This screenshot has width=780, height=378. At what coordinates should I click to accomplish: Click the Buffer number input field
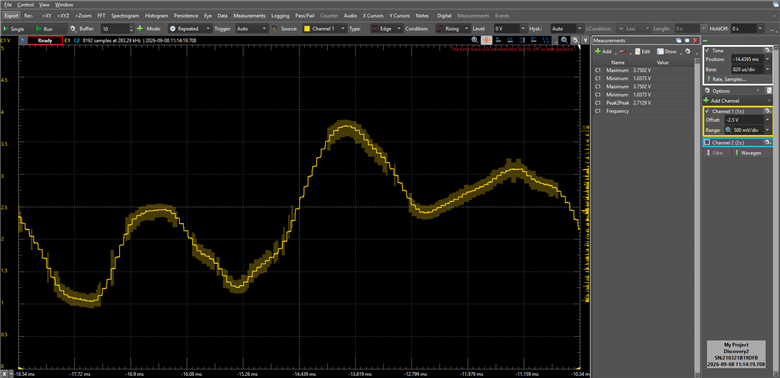click(115, 29)
